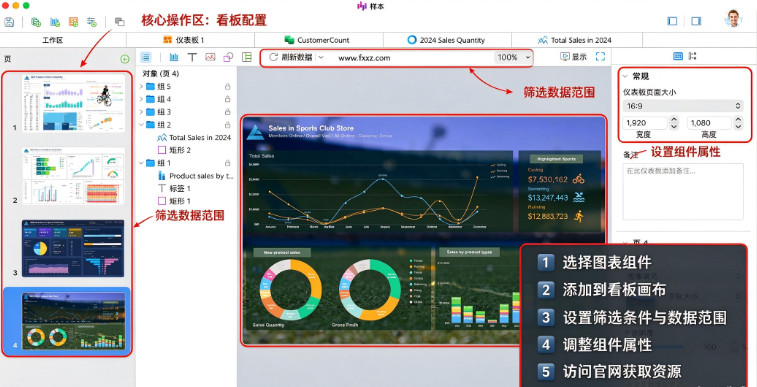Select Total Sales in 2024 object
This screenshot has height=387, width=757.
click(195, 138)
